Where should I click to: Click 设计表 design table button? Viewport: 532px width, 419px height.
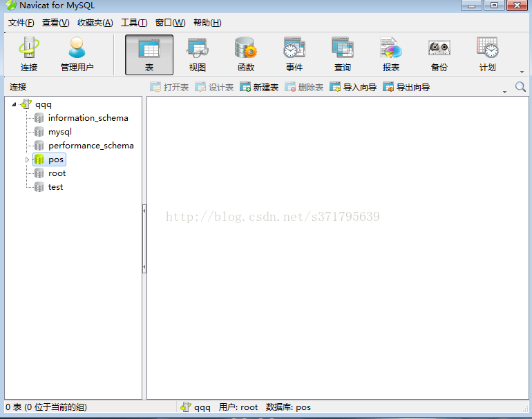214,87
